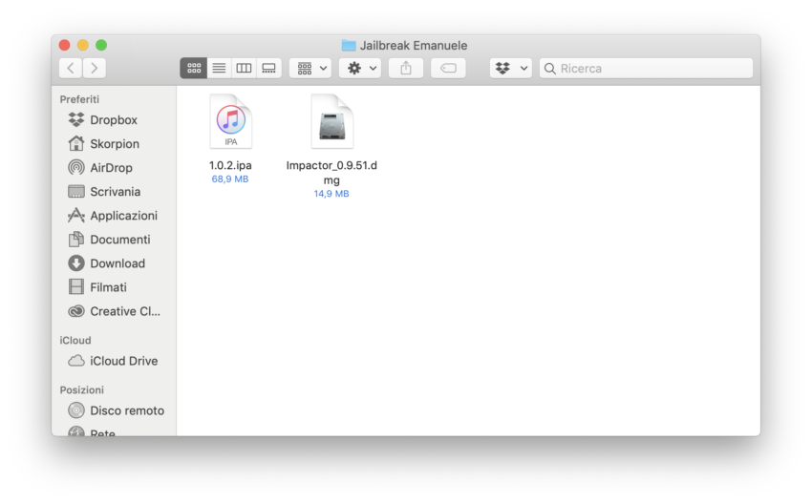Close the Finder window with red button

pos(64,45)
